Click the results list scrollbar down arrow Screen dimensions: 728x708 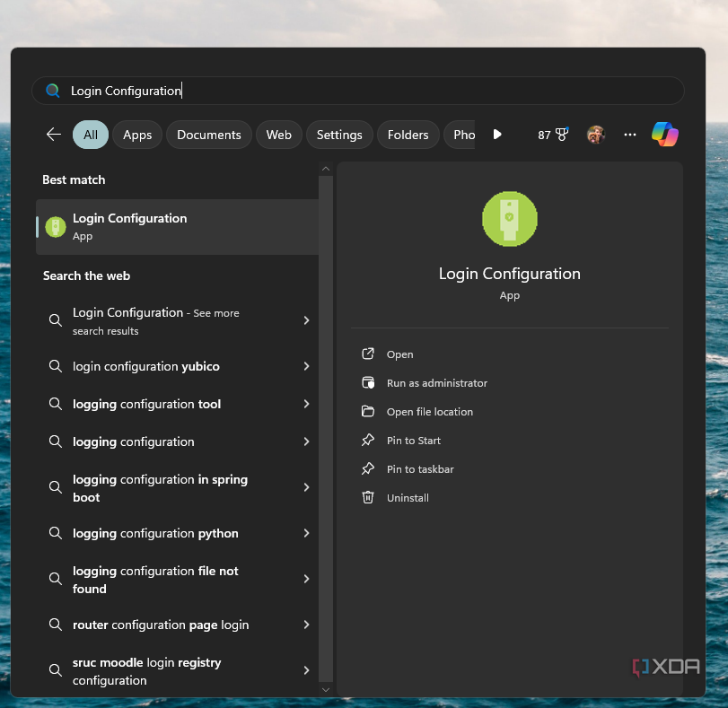pyautogui.click(x=326, y=690)
